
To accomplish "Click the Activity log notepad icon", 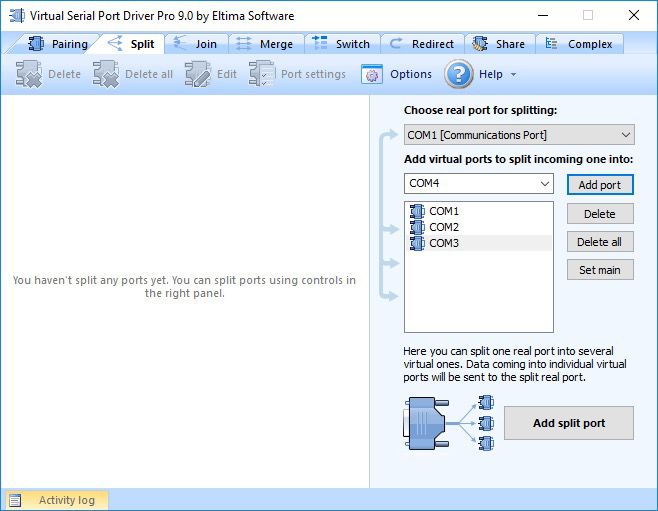I will click(x=15, y=500).
